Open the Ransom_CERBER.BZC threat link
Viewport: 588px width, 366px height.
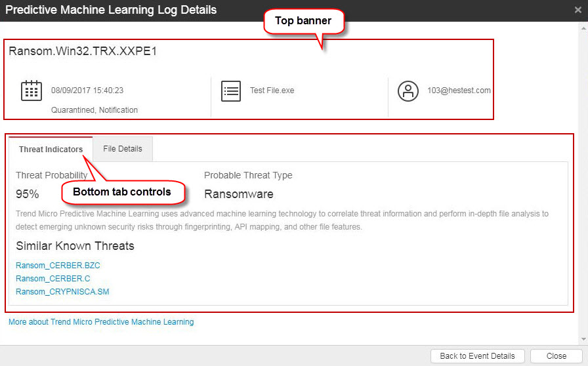[x=58, y=266]
